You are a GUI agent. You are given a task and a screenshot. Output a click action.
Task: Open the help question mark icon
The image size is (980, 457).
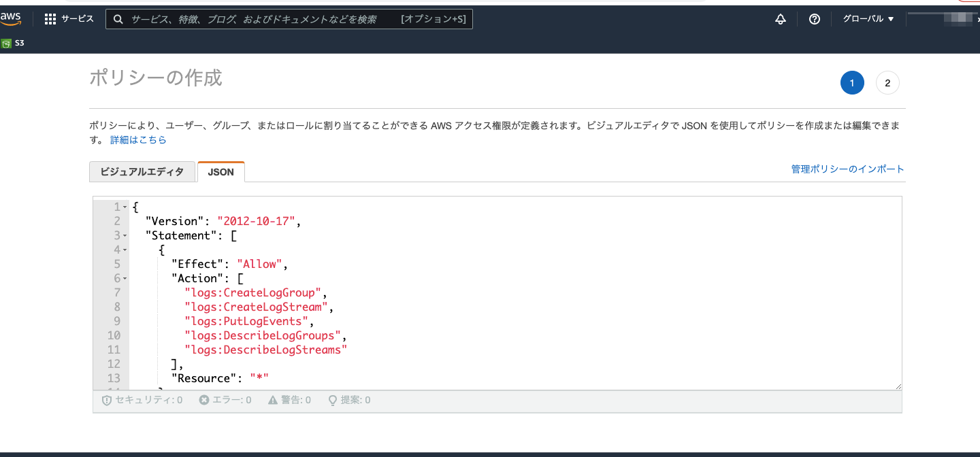815,19
